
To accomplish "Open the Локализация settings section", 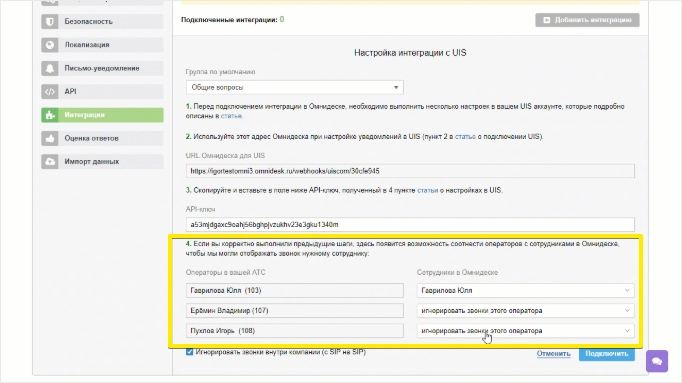I will click(x=102, y=45).
